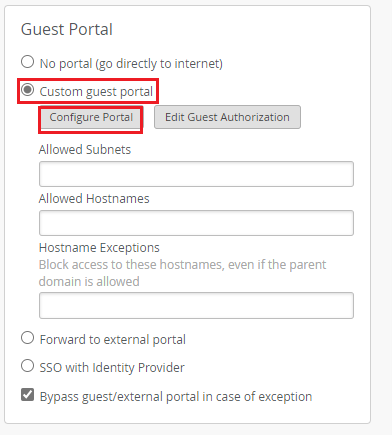Select Forward to external portal radio button

pos(27,338)
